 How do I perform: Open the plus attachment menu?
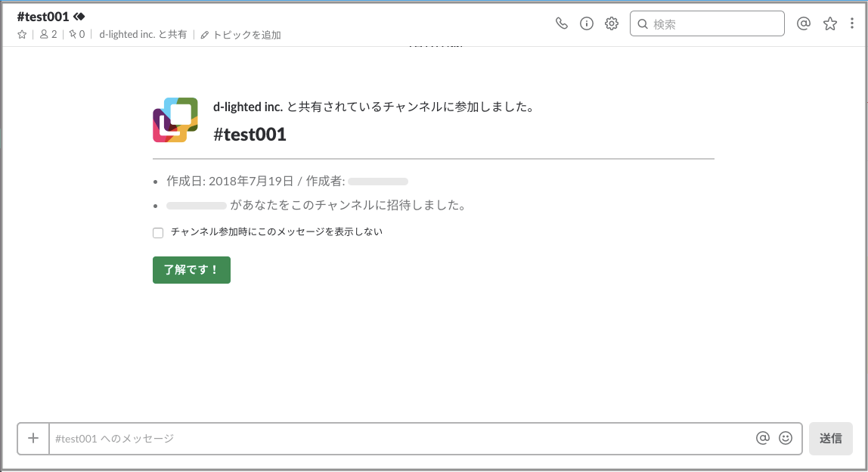point(33,438)
